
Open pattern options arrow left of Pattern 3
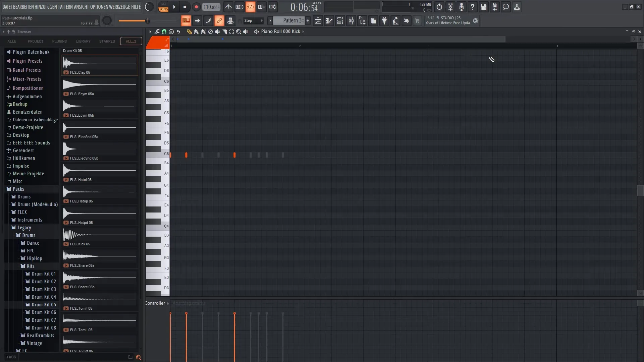270,21
